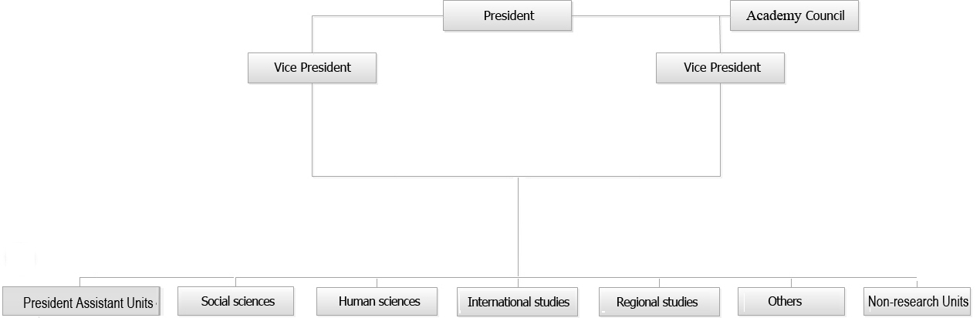Choose the Social sciences box
Image resolution: width=980 pixels, height=318 pixels.
pyautogui.click(x=235, y=301)
